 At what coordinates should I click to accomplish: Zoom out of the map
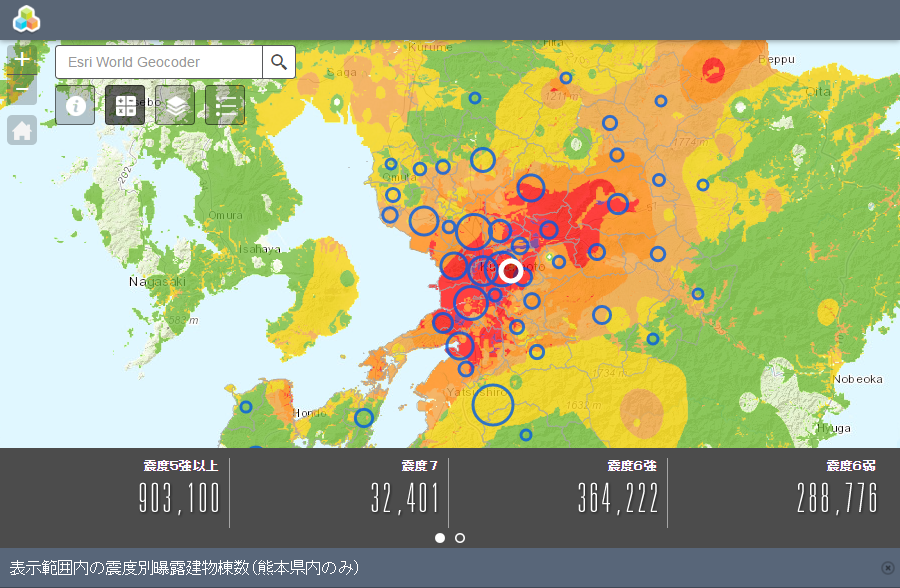point(22,90)
